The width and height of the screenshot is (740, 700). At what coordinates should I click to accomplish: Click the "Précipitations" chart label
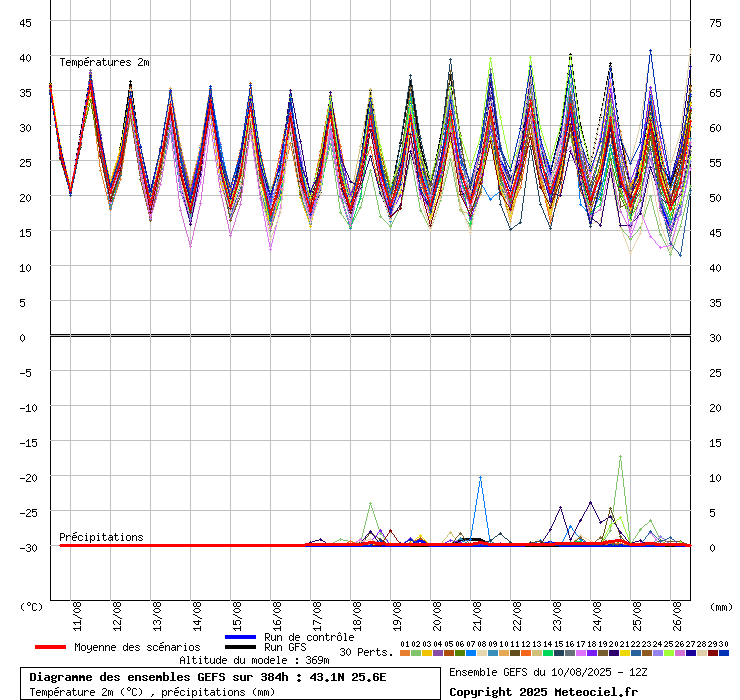101,537
